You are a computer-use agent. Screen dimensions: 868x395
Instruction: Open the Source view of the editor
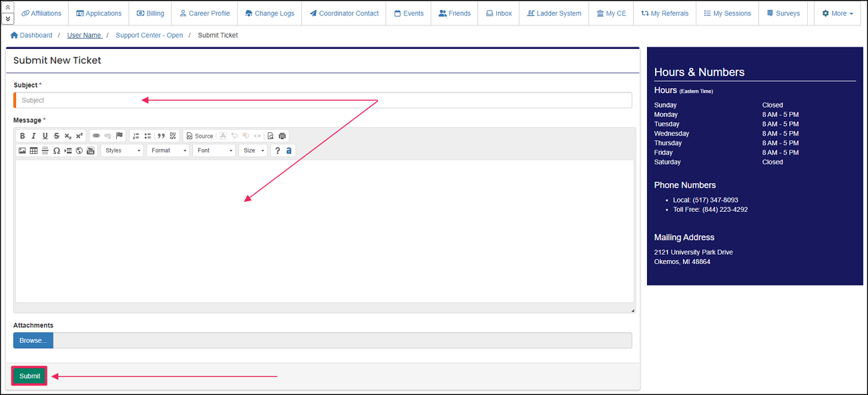point(200,136)
